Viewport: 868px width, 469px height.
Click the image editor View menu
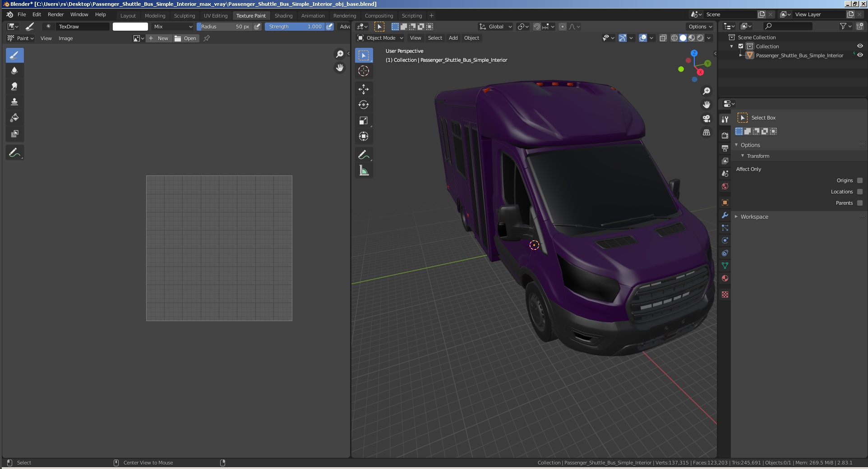[46, 38]
